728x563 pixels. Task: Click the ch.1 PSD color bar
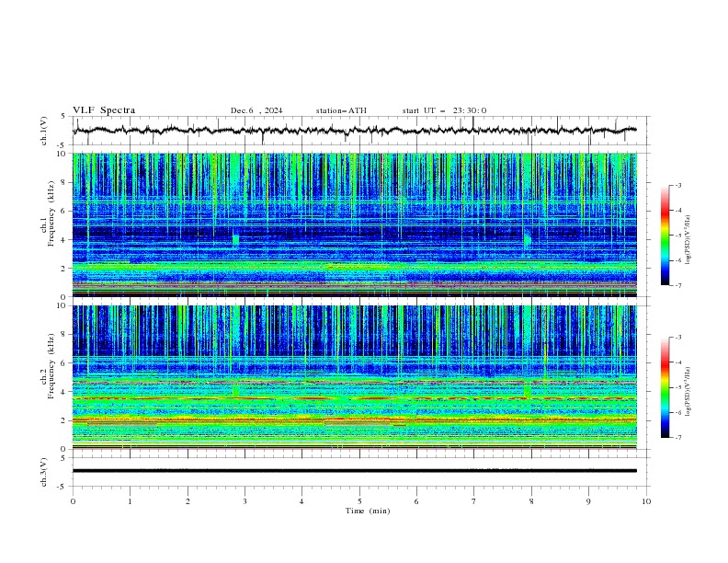tap(665, 236)
